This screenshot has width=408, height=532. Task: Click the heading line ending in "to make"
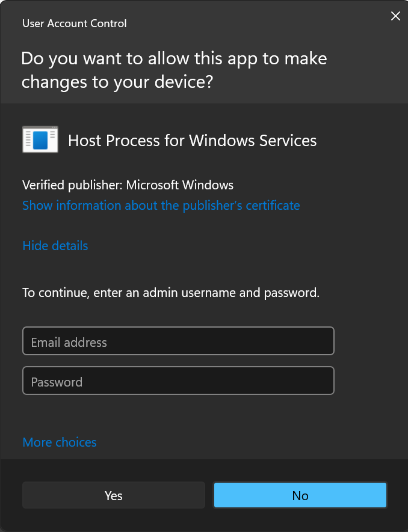point(174,59)
